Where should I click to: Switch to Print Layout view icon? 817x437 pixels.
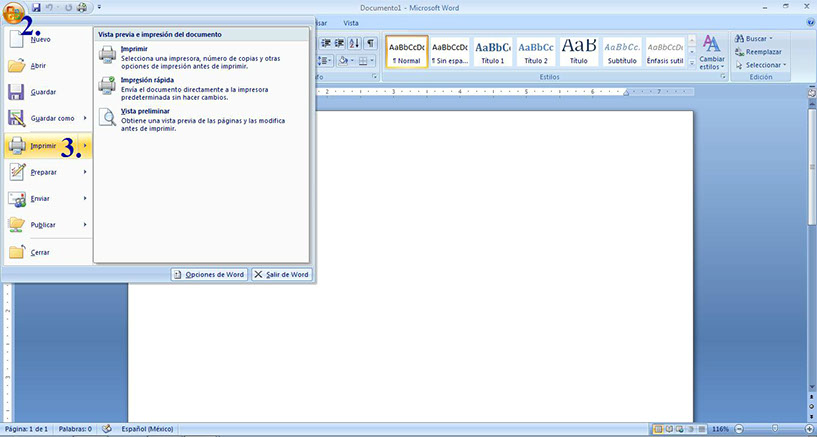coord(658,429)
